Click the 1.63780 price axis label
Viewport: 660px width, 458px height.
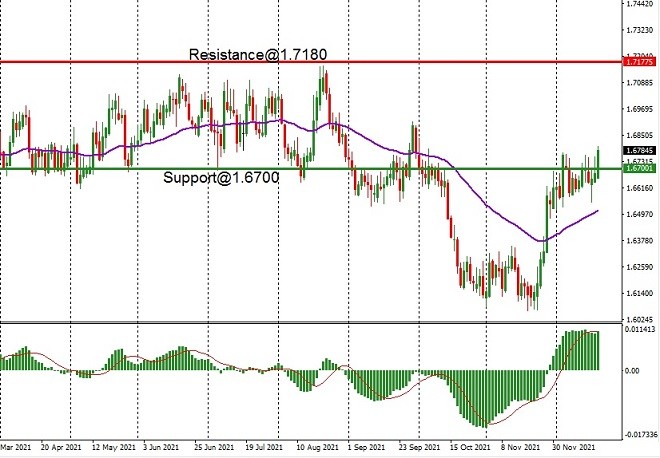click(x=639, y=241)
